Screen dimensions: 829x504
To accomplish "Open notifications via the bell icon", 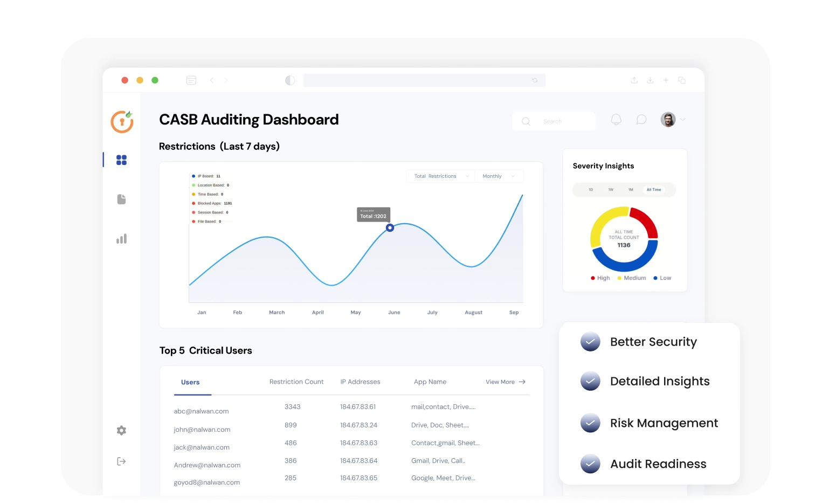I will pos(616,119).
